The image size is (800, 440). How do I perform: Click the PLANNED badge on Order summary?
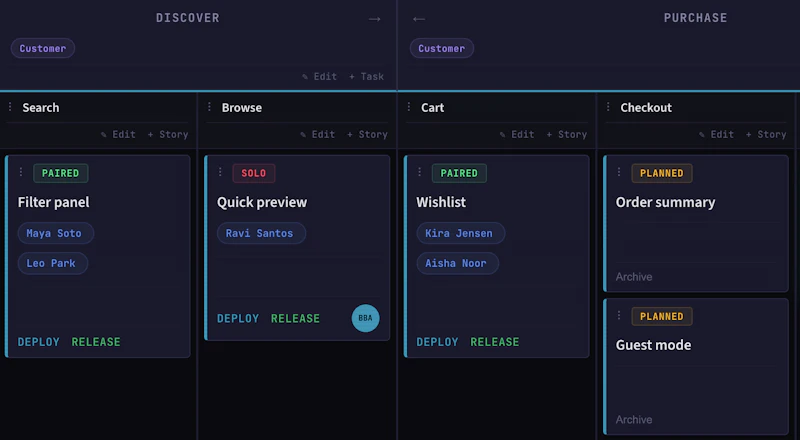click(x=662, y=173)
